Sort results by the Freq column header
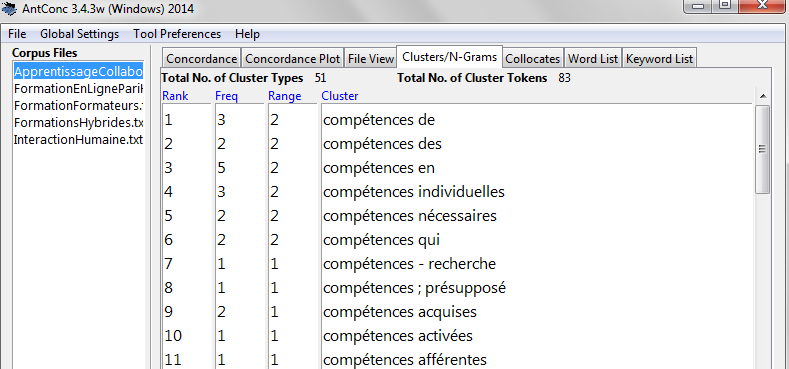 tap(226, 96)
